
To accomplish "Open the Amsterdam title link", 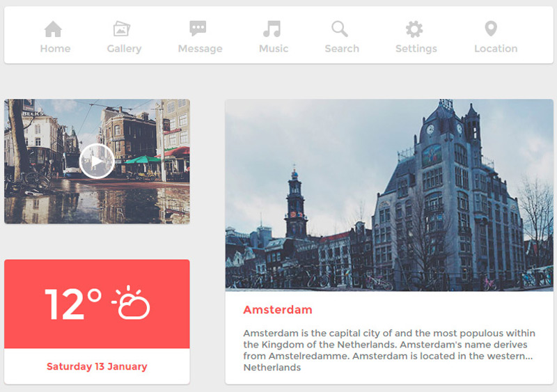I will pos(277,310).
